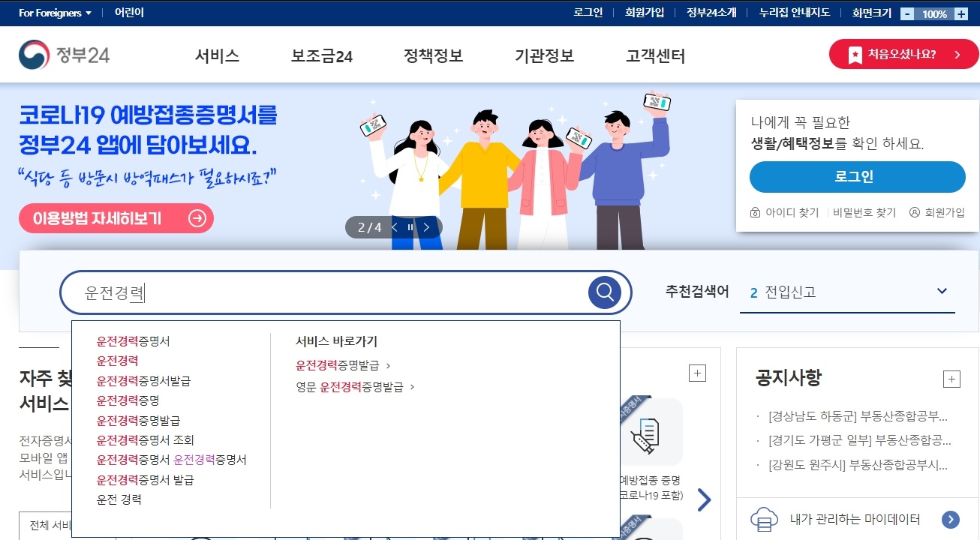Open For Foreigners dropdown
This screenshot has width=980, height=540.
[x=55, y=13]
